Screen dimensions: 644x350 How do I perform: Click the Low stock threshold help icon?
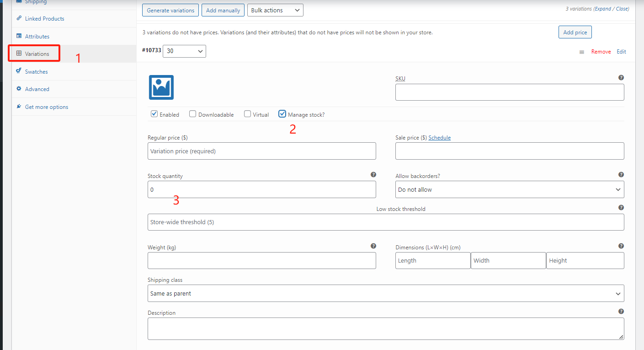pos(621,208)
